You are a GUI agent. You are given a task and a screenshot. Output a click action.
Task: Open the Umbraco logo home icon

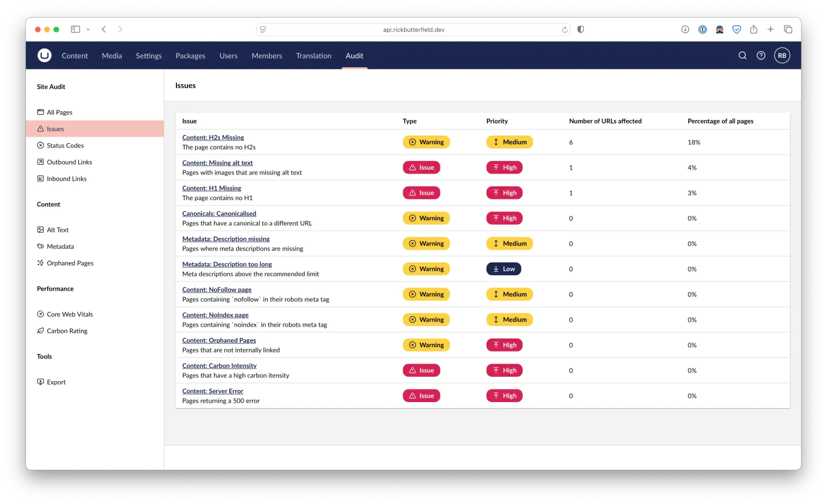click(x=44, y=55)
